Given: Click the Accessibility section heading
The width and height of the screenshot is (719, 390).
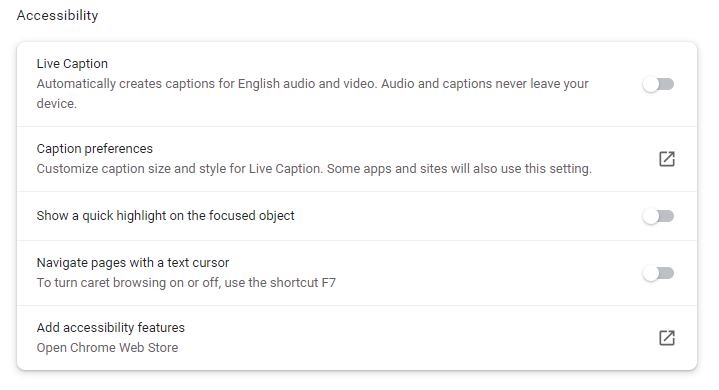Looking at the screenshot, I should pyautogui.click(x=57, y=16).
